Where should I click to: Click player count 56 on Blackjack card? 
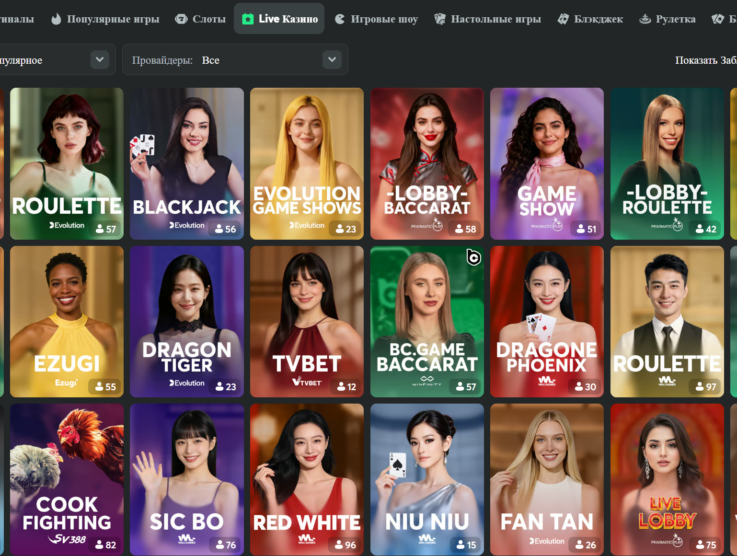[226, 229]
